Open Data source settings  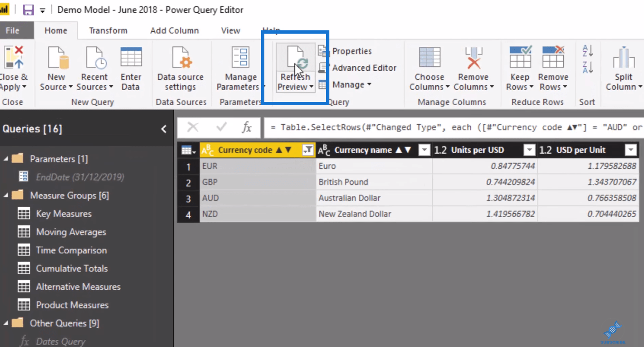(x=180, y=69)
